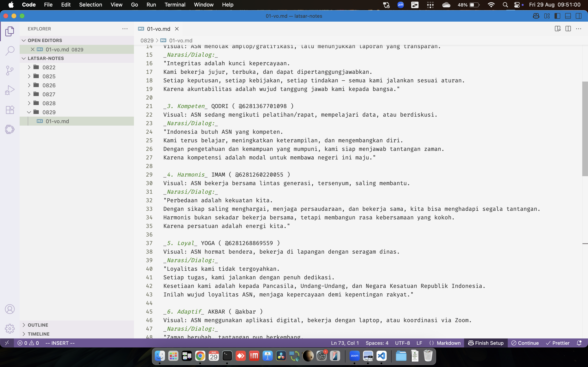Click Finish Setup in status bar
The height and width of the screenshot is (367, 588).
(x=486, y=343)
